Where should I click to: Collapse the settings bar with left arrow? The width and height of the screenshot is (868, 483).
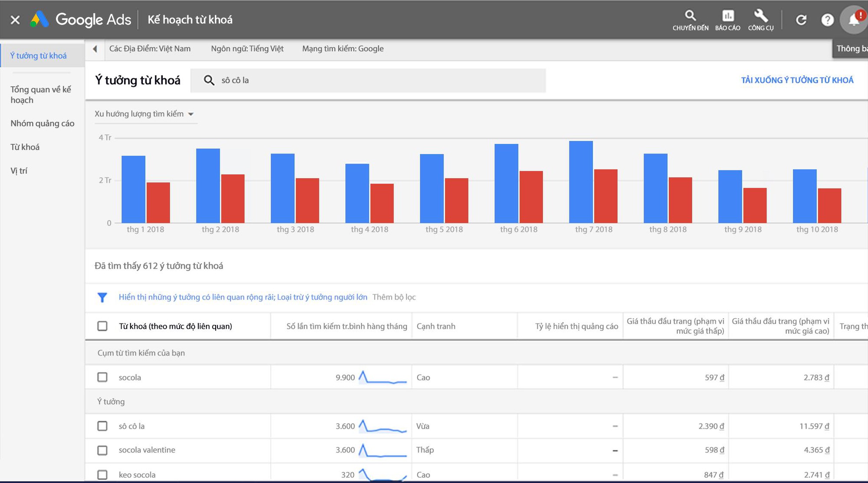pyautogui.click(x=95, y=49)
